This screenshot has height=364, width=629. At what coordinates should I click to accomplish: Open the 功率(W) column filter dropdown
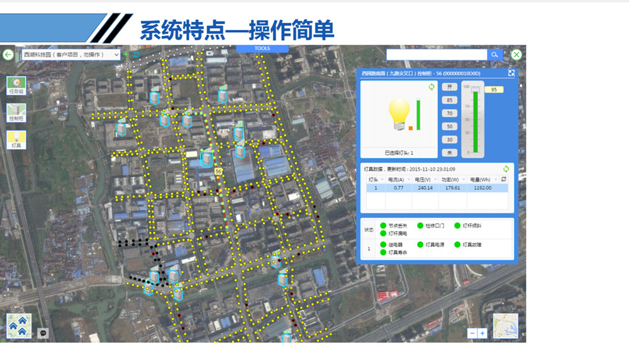(x=463, y=180)
